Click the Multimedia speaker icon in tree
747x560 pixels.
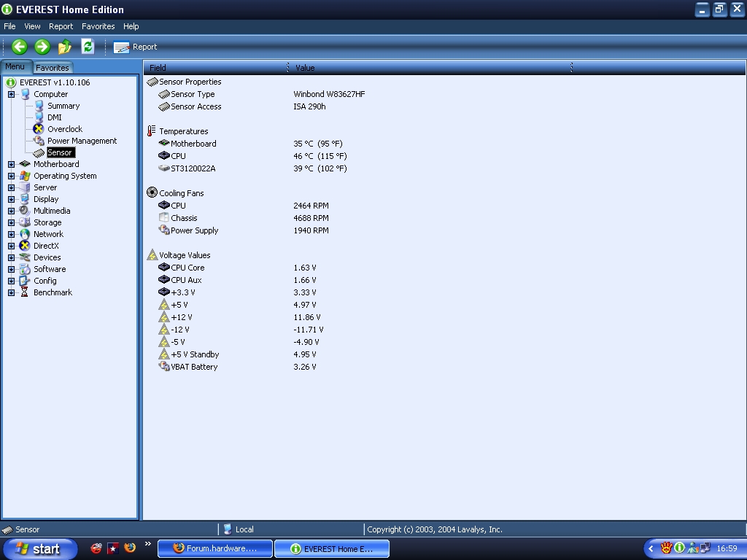25,211
